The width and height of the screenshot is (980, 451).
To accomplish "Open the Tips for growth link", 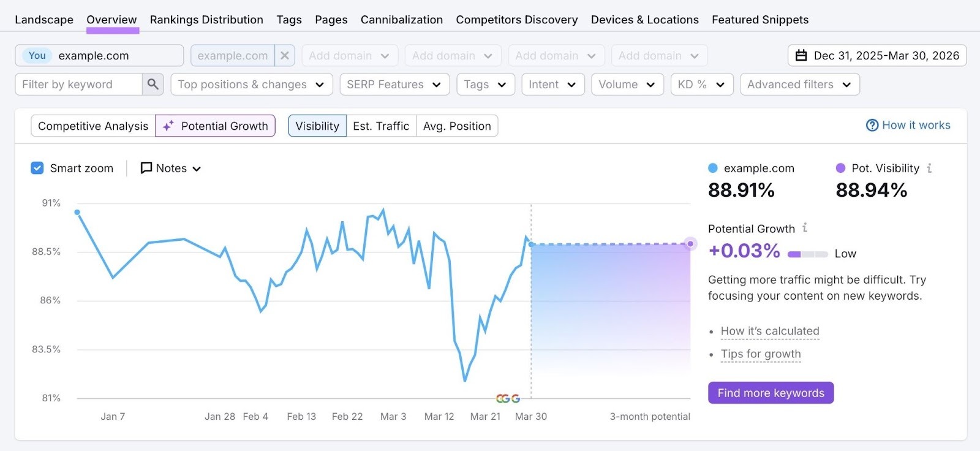I will click(x=760, y=354).
